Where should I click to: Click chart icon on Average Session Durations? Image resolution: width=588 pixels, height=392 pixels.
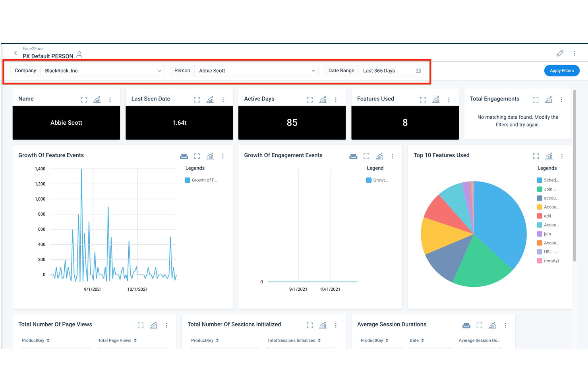point(492,325)
